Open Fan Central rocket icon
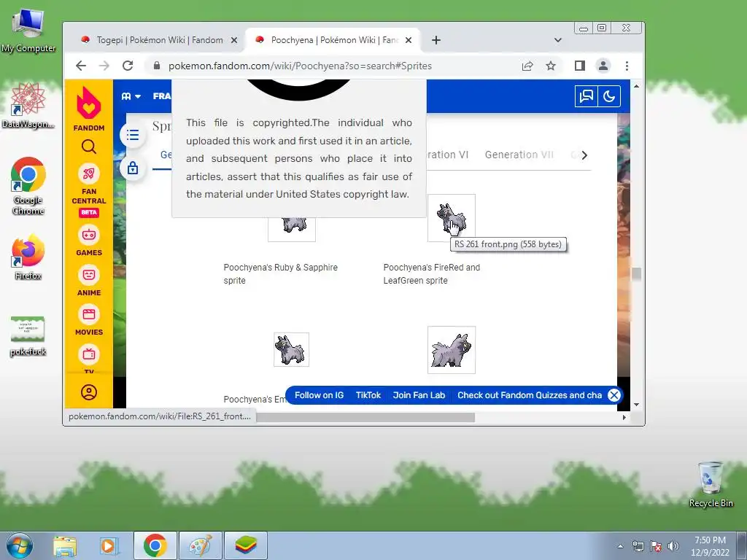This screenshot has height=560, width=747. (88, 174)
